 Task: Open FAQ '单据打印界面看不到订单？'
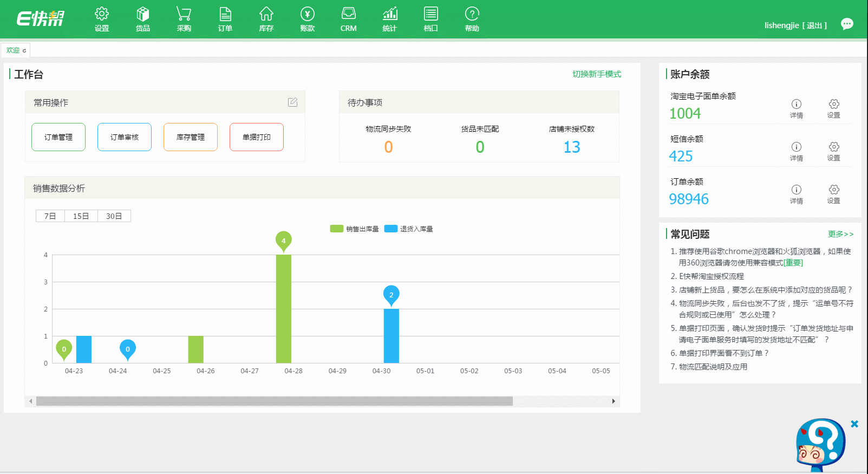(x=724, y=353)
